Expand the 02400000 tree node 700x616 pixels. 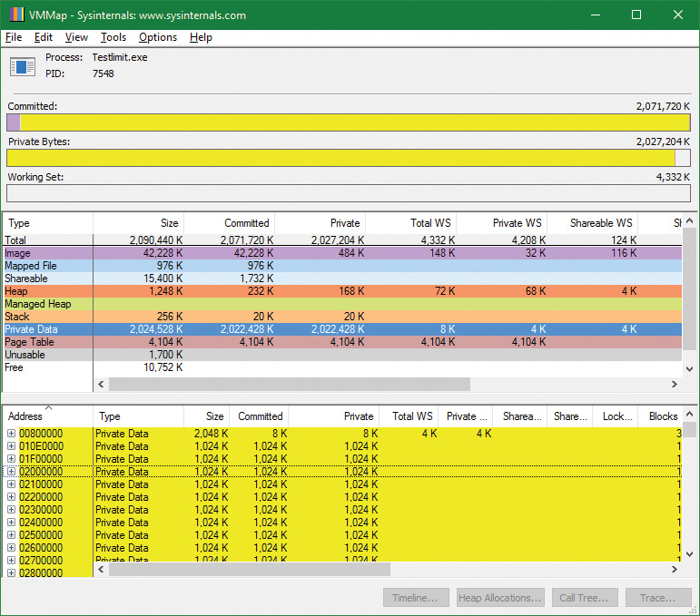(12, 523)
